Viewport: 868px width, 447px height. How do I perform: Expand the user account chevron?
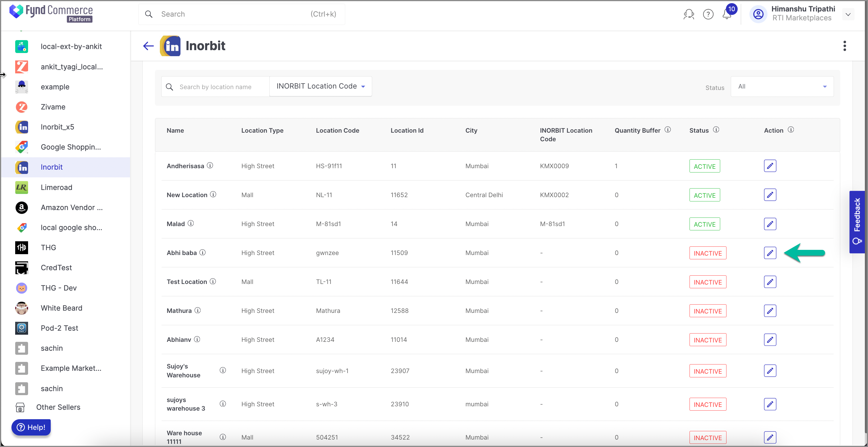click(x=848, y=15)
